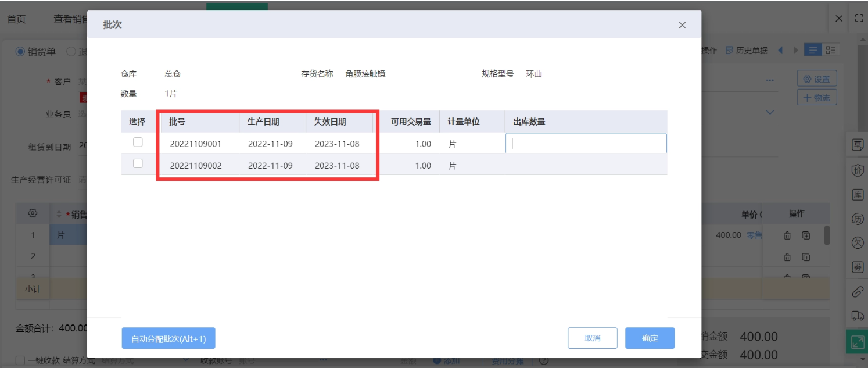
Task: Click the 草 draft sidebar icon
Action: pyautogui.click(x=858, y=145)
